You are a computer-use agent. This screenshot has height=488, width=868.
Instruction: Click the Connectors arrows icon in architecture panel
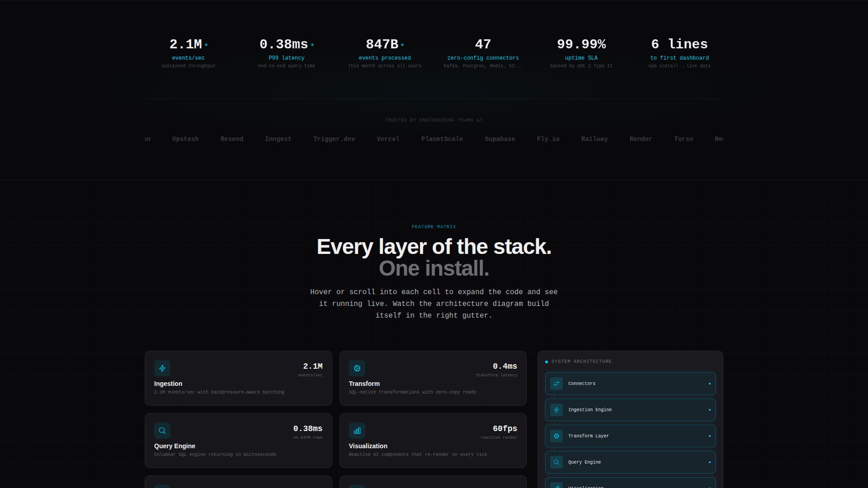557,384
